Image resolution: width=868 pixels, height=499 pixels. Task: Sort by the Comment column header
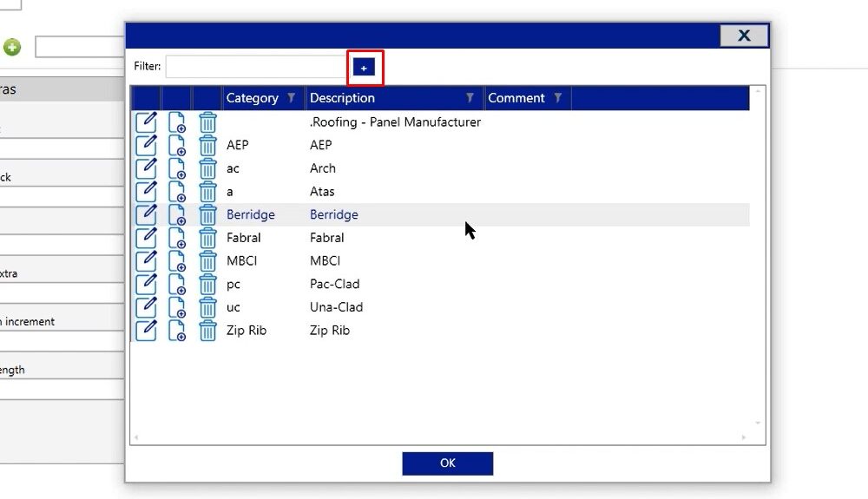click(x=516, y=98)
